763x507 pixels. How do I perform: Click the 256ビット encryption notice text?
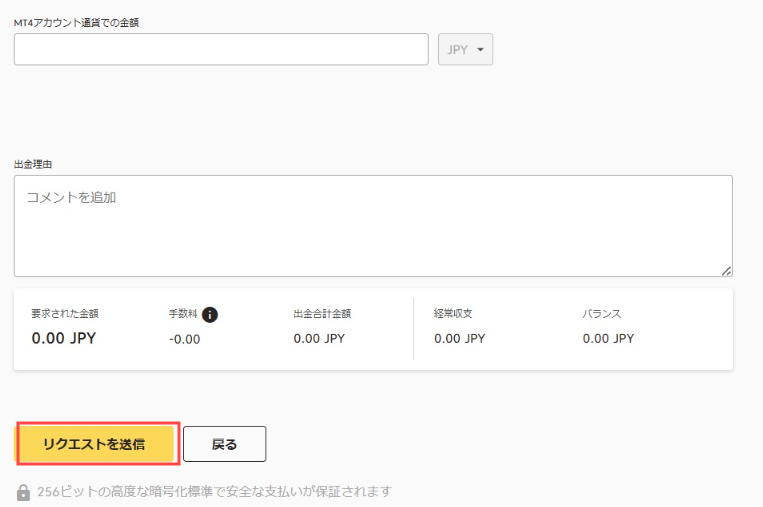coord(214,492)
